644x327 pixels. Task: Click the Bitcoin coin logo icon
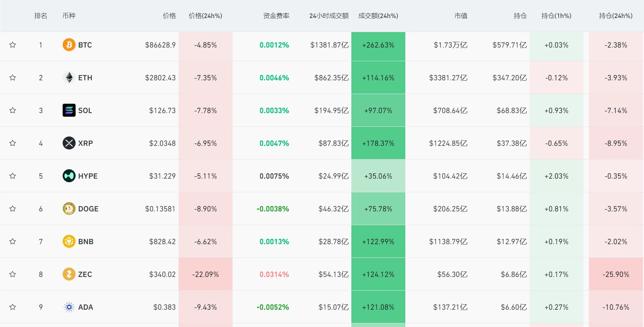tap(69, 45)
